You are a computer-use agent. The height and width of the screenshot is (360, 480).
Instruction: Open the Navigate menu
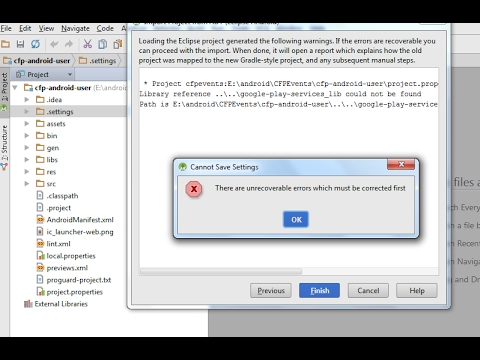tap(75, 29)
